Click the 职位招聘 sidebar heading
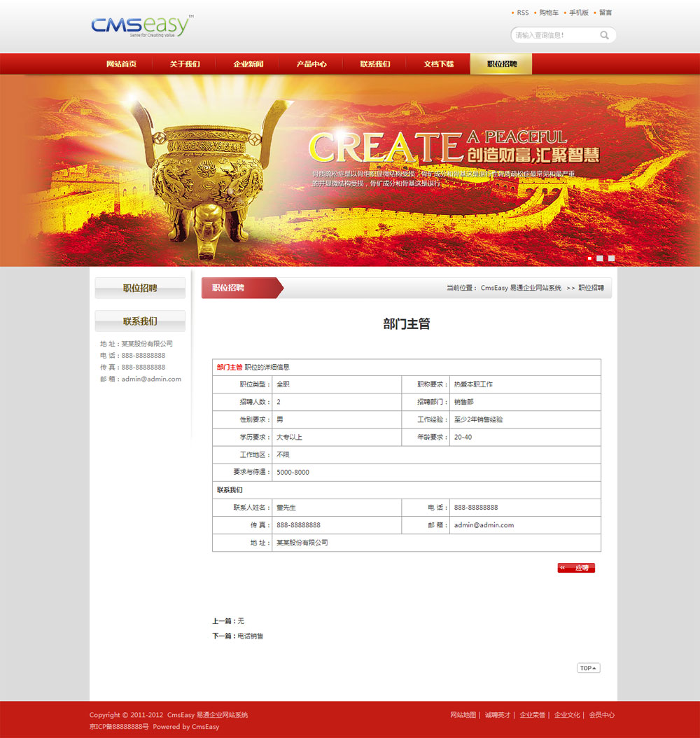This screenshot has height=738, width=700. (x=140, y=288)
